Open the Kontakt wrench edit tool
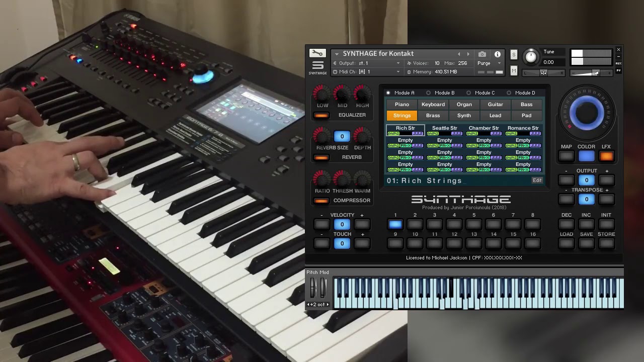Viewport: 644px width, 362px height. click(317, 53)
